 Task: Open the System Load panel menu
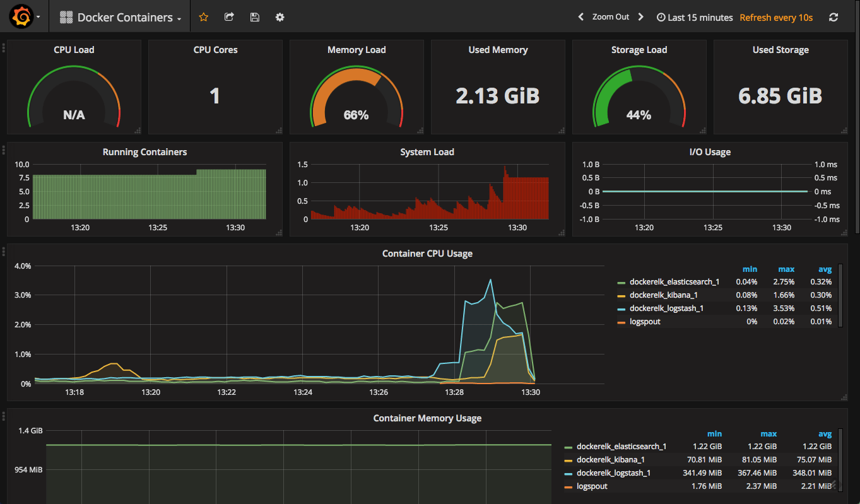point(427,151)
